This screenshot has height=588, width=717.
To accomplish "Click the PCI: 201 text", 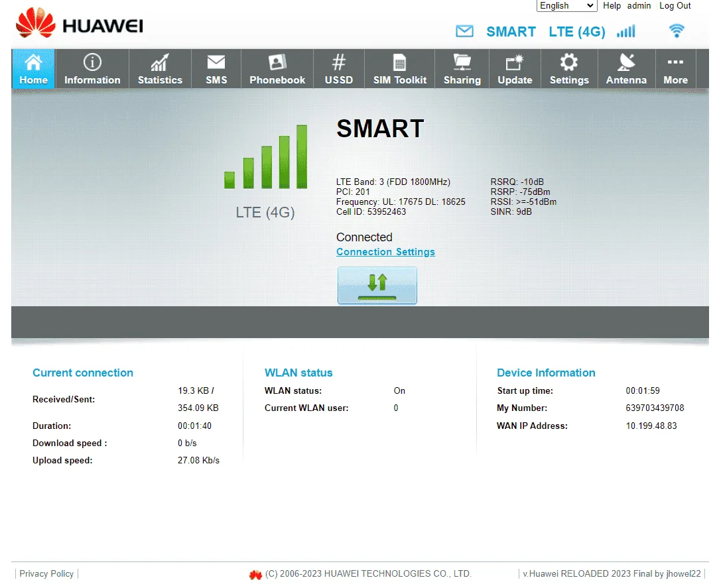I will (x=353, y=192).
